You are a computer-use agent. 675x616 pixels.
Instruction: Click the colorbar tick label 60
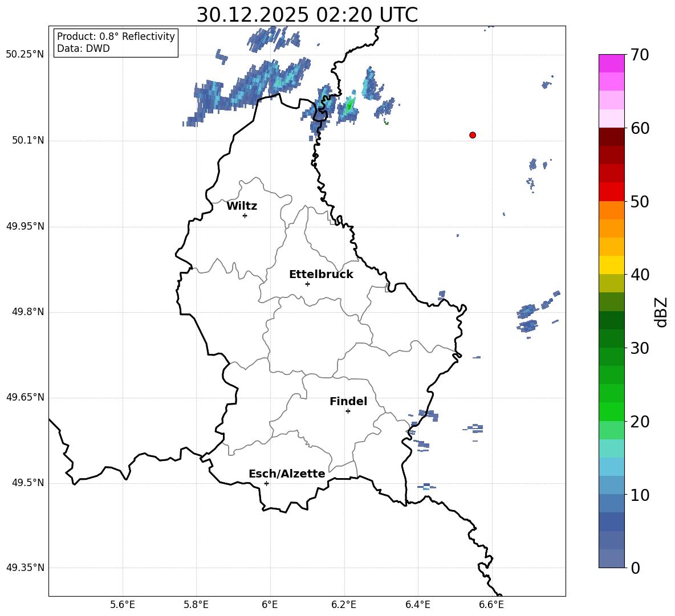coord(640,128)
